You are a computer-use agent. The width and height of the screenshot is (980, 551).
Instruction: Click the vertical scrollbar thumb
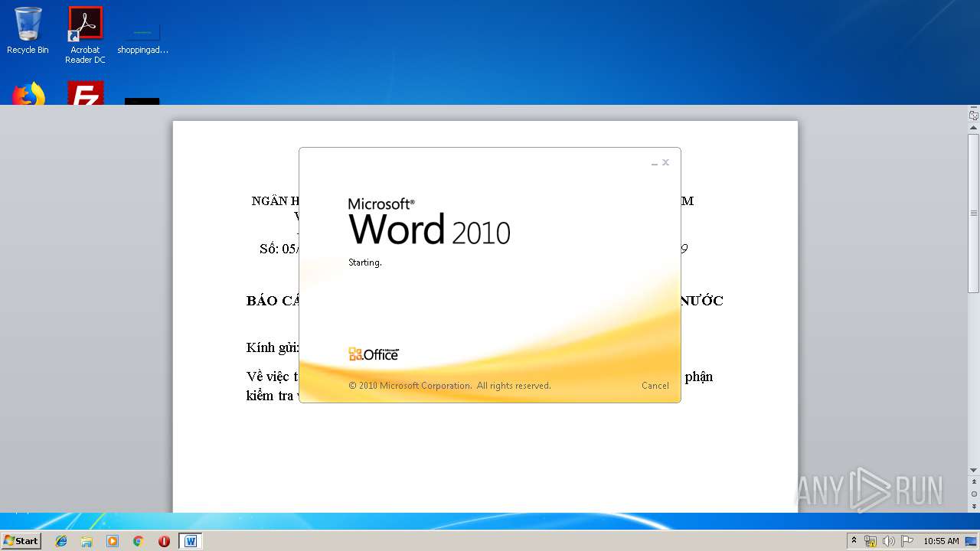974,213
